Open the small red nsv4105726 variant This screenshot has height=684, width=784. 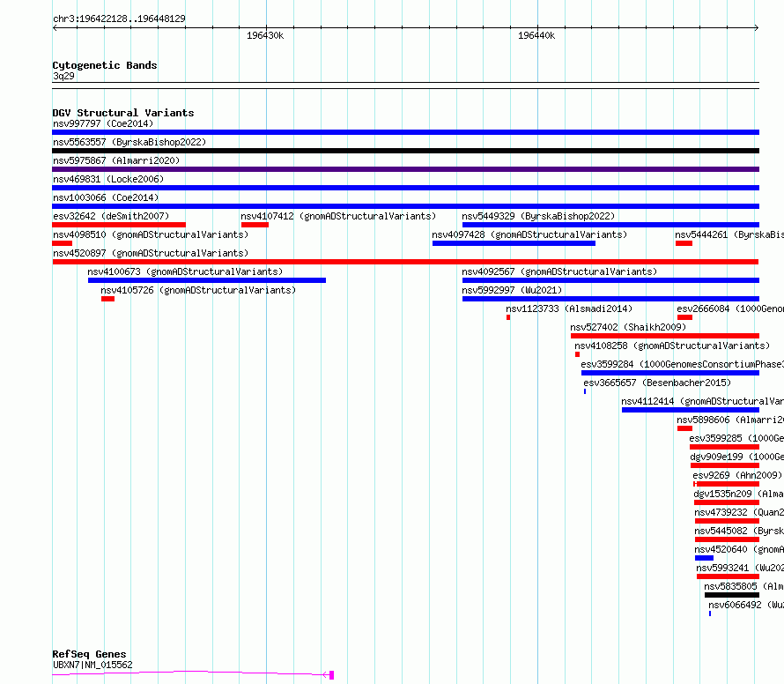tap(108, 299)
